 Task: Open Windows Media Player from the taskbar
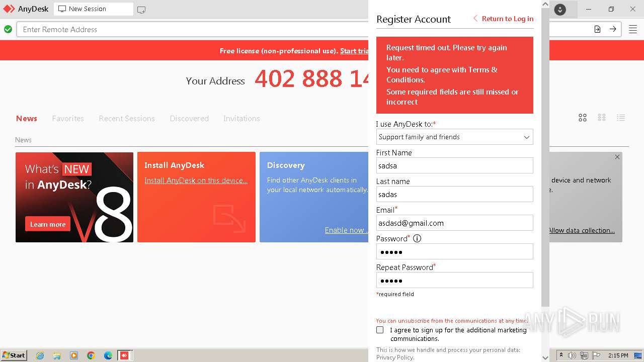pos(74,355)
